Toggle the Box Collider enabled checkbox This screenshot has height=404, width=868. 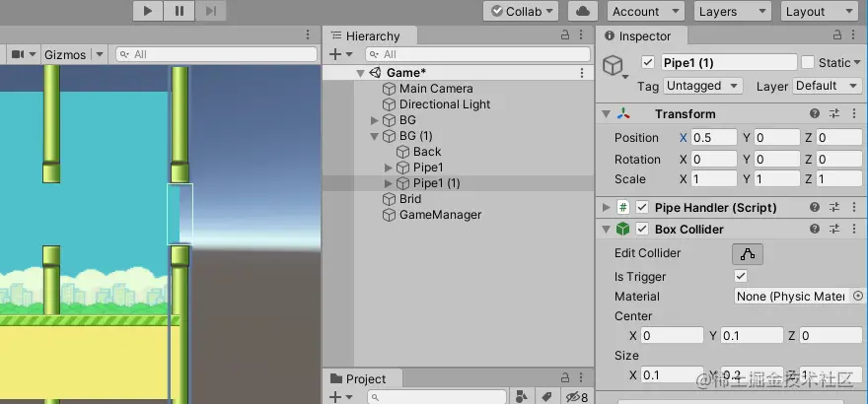[641, 229]
